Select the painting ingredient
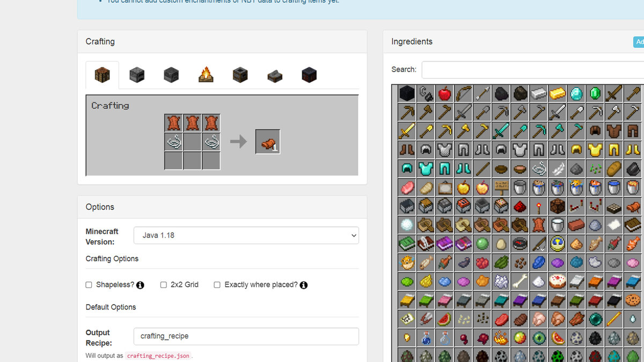This screenshot has width=644, height=362. [x=445, y=187]
